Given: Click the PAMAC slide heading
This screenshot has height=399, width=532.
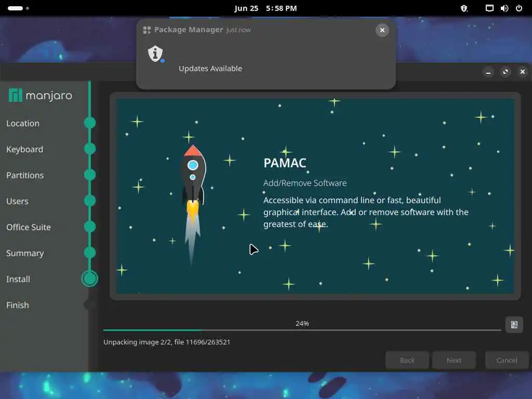Looking at the screenshot, I should click(x=285, y=163).
